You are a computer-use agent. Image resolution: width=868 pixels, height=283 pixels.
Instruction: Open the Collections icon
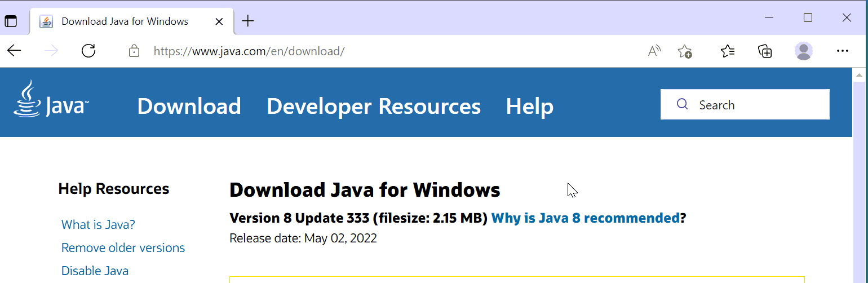(765, 51)
